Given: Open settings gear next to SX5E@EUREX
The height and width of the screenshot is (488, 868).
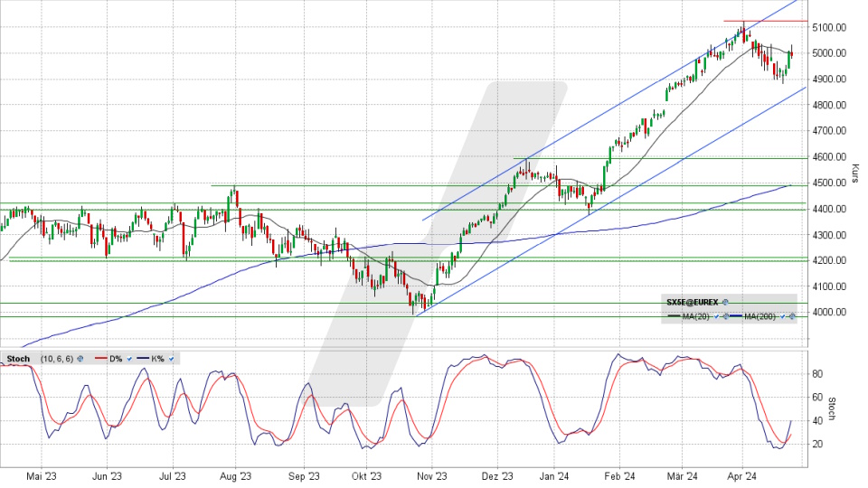Looking at the screenshot, I should click(725, 302).
